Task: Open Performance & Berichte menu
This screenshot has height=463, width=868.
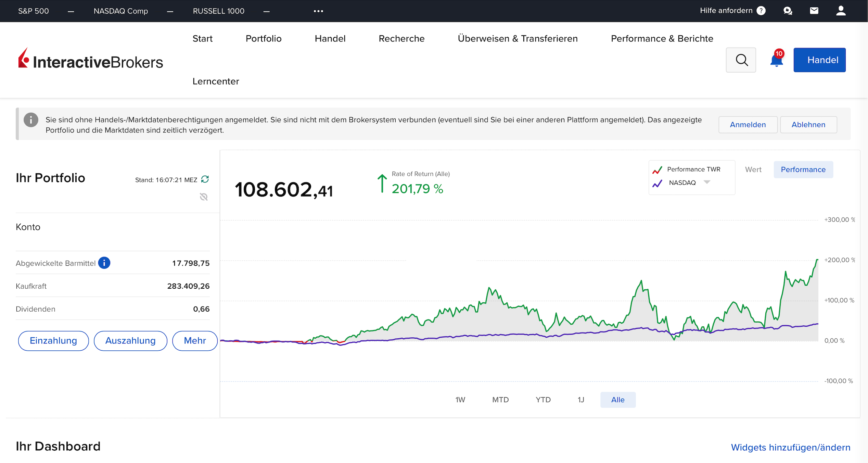Action: click(662, 38)
